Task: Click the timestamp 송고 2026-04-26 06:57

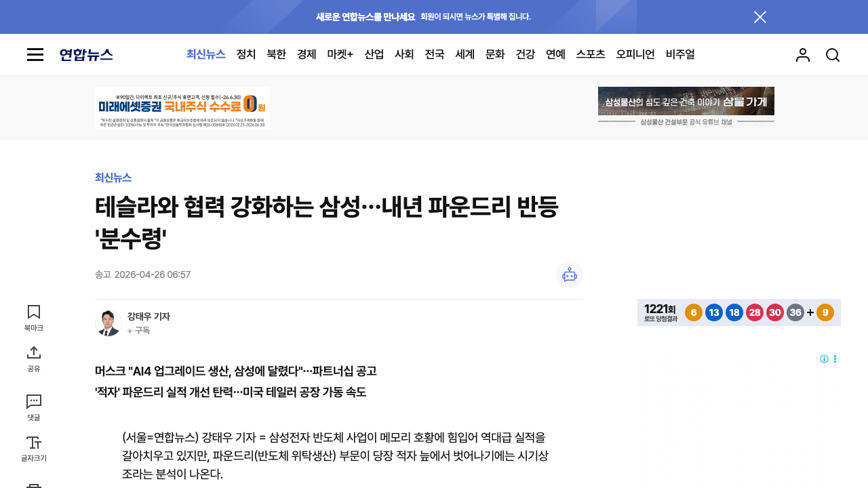Action: [143, 274]
